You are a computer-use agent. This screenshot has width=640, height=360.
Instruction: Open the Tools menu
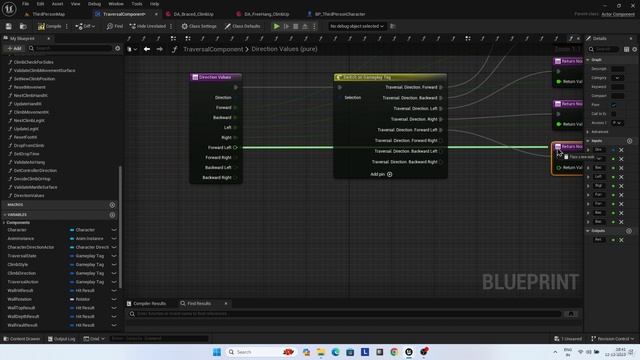tap(137, 4)
